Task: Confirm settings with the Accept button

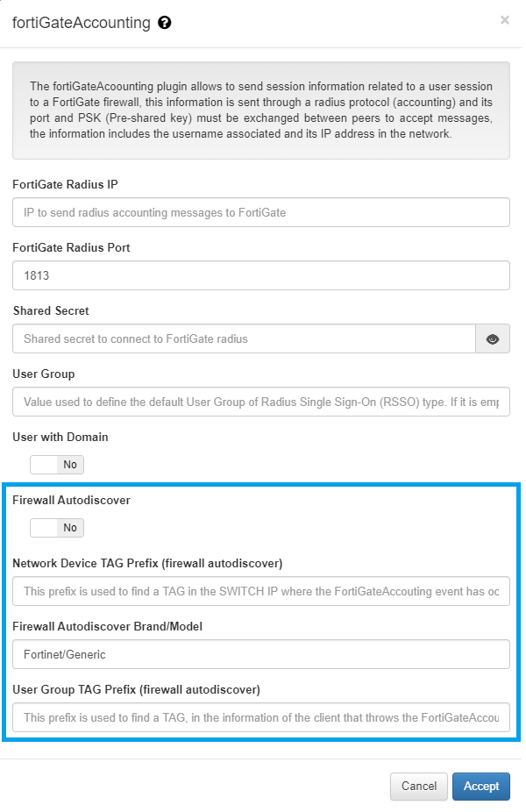Action: pos(481,786)
